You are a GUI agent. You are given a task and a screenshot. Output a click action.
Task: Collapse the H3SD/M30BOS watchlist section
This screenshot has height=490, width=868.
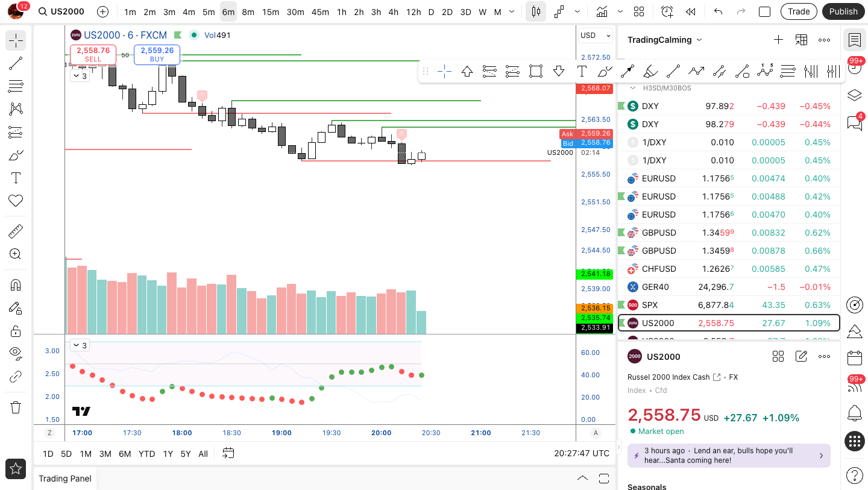(x=633, y=88)
